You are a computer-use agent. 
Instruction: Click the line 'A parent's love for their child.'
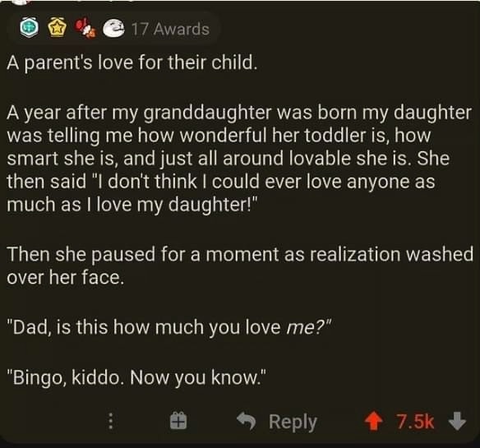coord(132,62)
